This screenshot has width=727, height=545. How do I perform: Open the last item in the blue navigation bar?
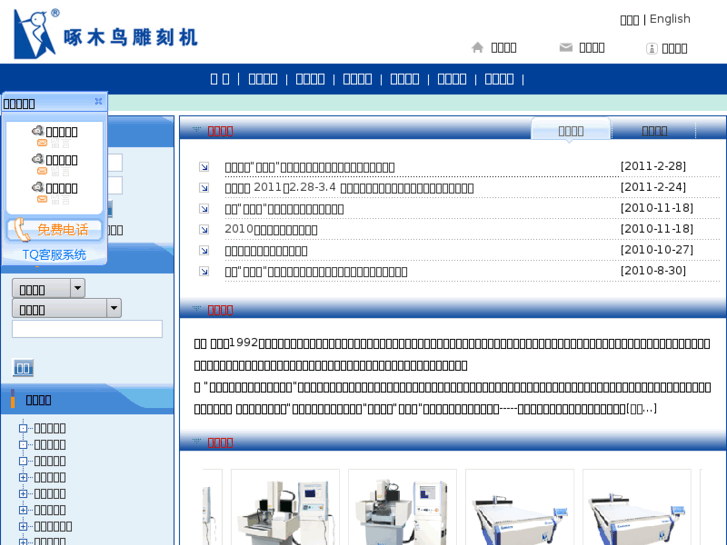[499, 79]
